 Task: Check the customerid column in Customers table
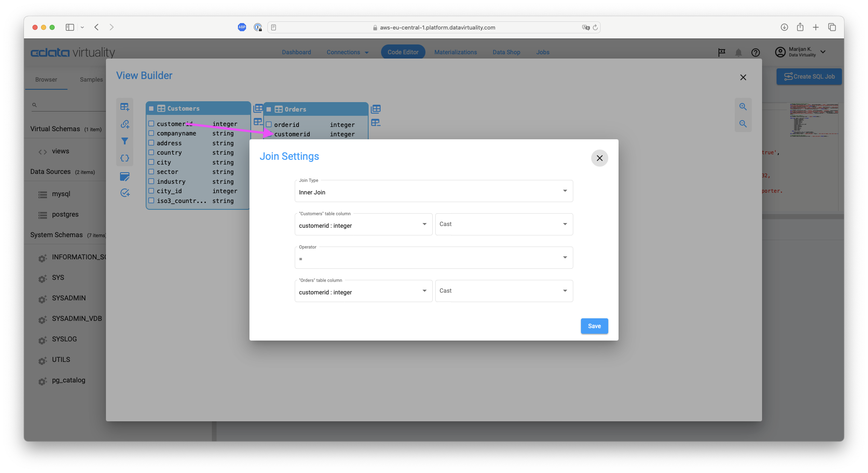coord(152,123)
